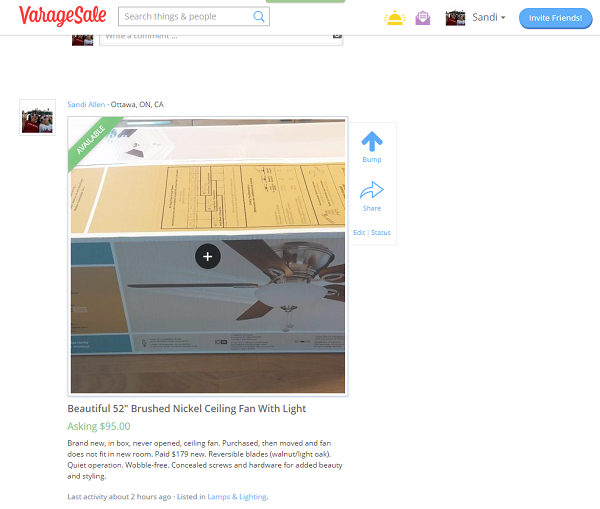Click the plus icon on the fan photo
600x509 pixels.
(x=207, y=256)
